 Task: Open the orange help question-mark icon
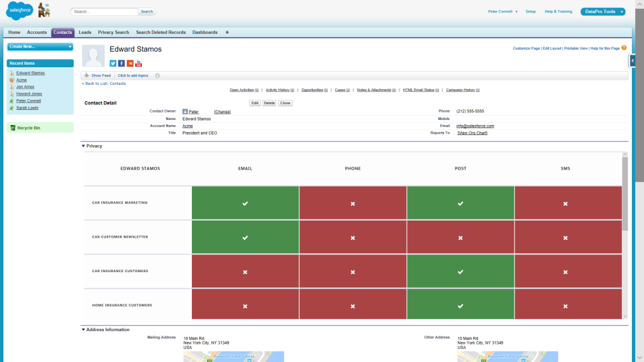click(624, 48)
